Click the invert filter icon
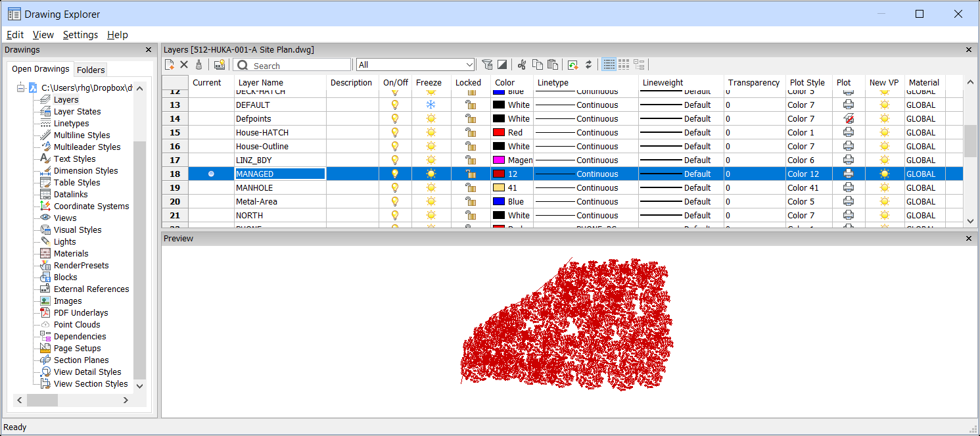This screenshot has height=436, width=980. [502, 64]
